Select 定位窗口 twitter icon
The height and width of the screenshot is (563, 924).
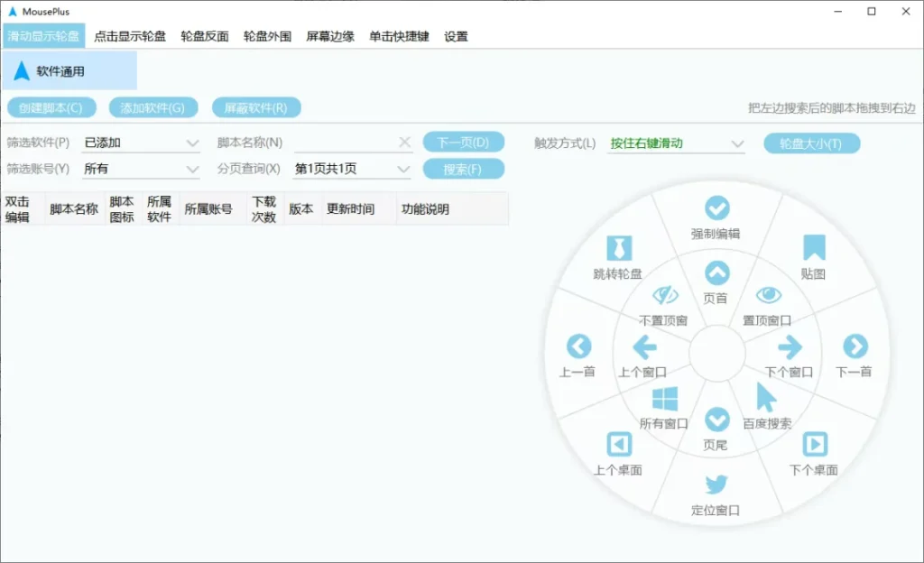[x=716, y=485]
